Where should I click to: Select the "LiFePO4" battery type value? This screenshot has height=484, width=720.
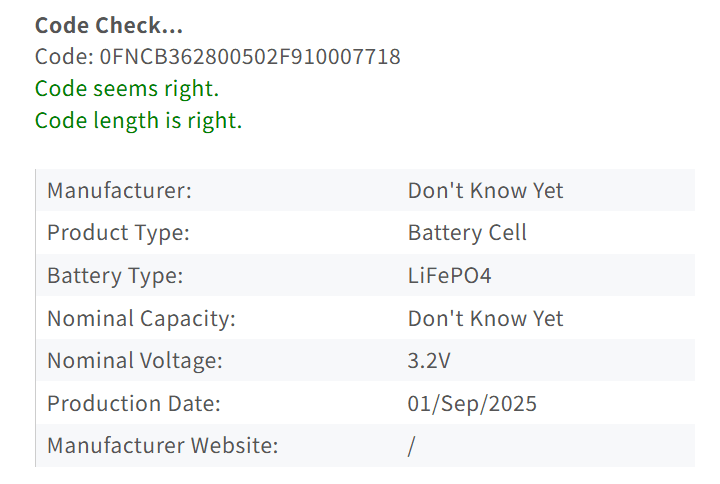[x=450, y=276]
